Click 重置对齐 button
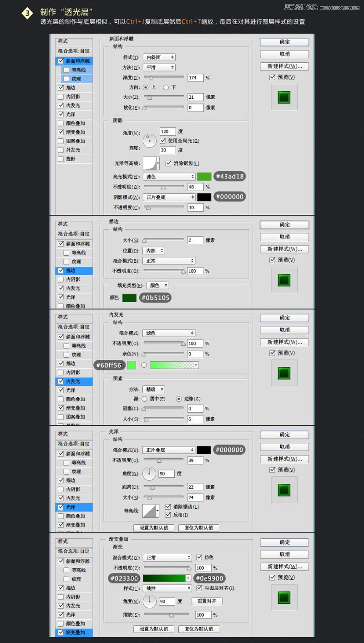This screenshot has height=643, width=364. (x=207, y=601)
